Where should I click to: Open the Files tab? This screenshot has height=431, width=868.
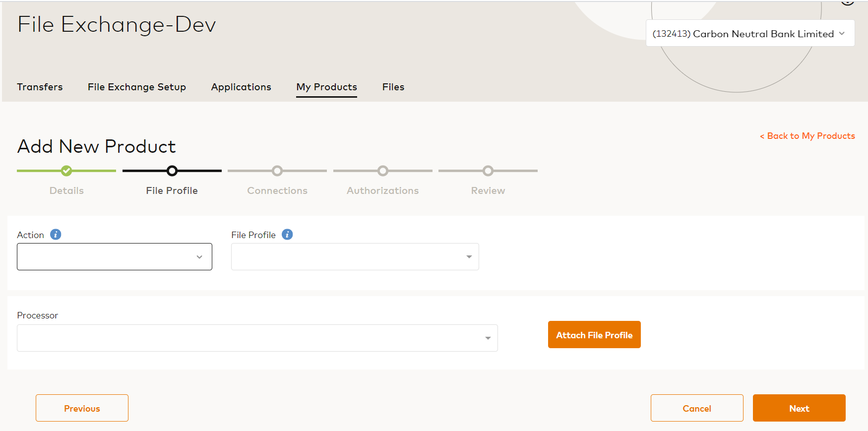point(393,87)
